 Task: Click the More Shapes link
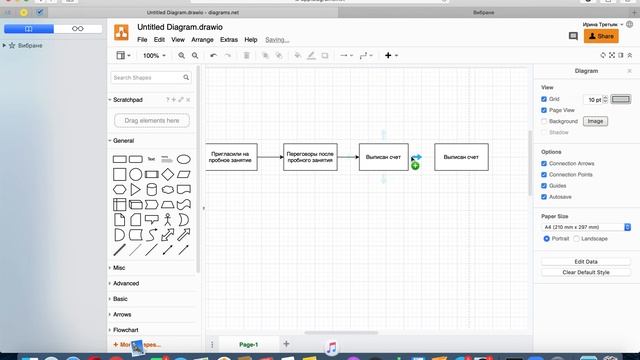click(137, 344)
